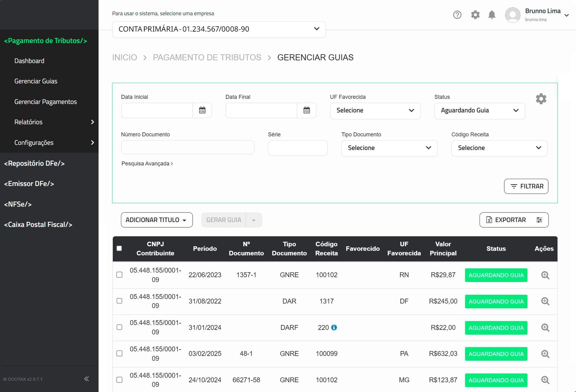The image size is (576, 392).
Task: Open settings gear in top header
Action: [x=475, y=15]
